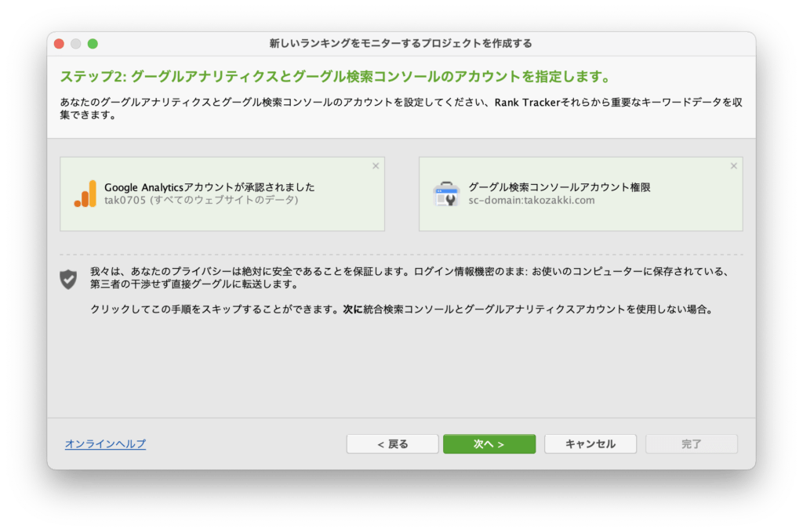Close the wizard window with red button
The height and width of the screenshot is (532, 803).
pos(59,44)
